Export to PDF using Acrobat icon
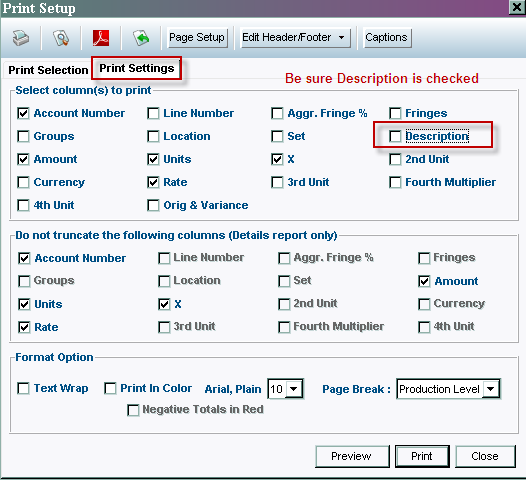The width and height of the screenshot is (526, 480). pos(101,38)
